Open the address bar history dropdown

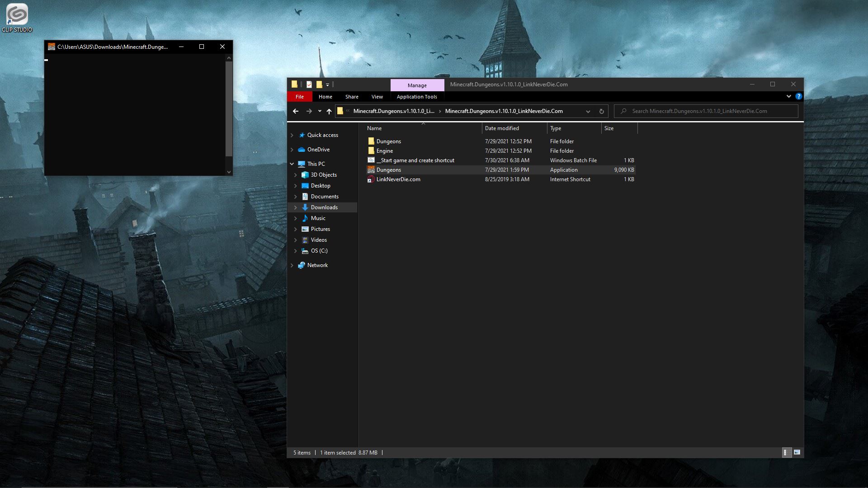click(588, 111)
